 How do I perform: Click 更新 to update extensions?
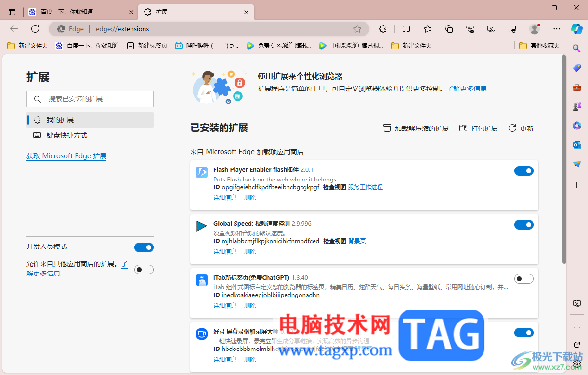click(x=521, y=129)
